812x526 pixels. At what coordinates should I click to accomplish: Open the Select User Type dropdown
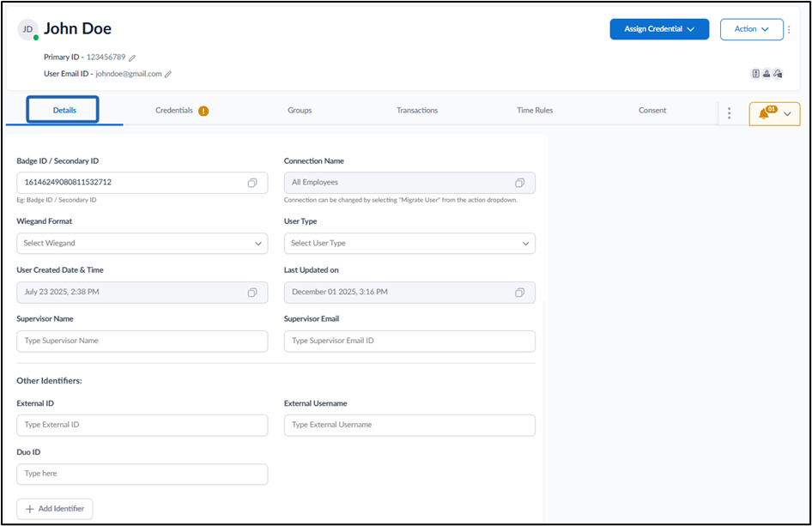(x=409, y=244)
